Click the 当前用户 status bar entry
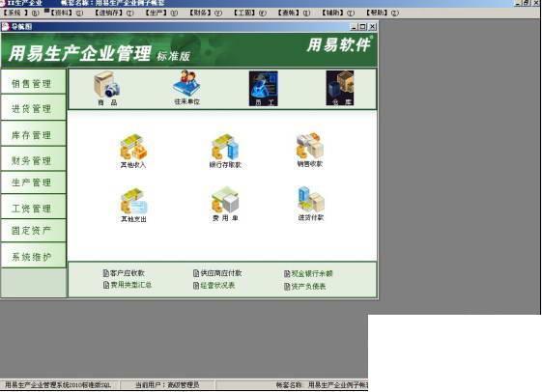This screenshot has height=392, width=542. point(167,384)
